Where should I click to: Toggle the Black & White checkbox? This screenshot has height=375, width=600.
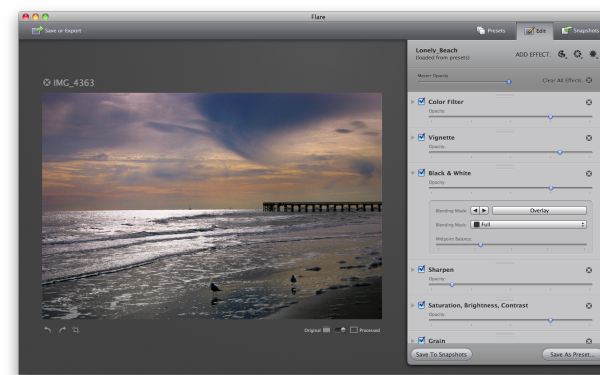tap(421, 173)
